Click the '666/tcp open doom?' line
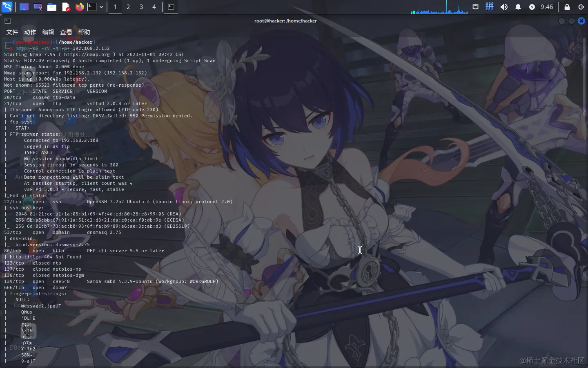 tap(36, 287)
